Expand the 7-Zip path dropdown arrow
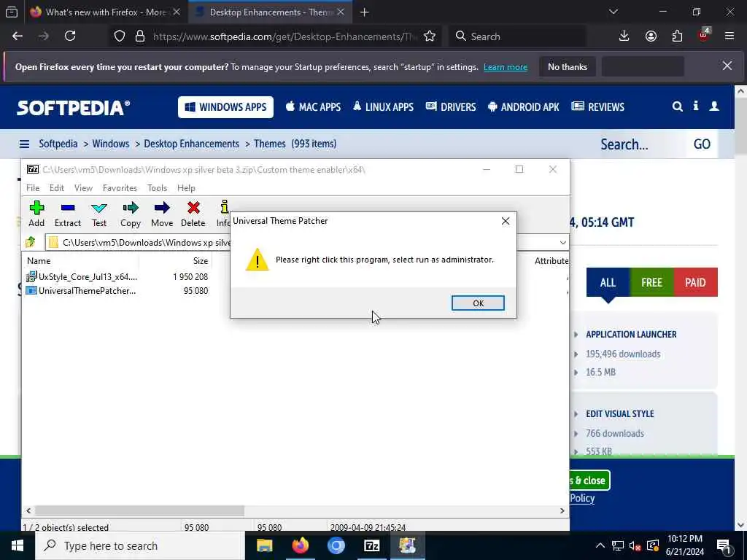 tap(562, 242)
